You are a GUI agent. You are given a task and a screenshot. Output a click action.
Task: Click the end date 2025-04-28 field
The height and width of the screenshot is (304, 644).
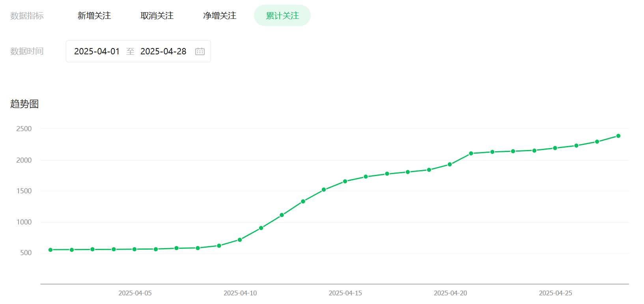tap(163, 52)
